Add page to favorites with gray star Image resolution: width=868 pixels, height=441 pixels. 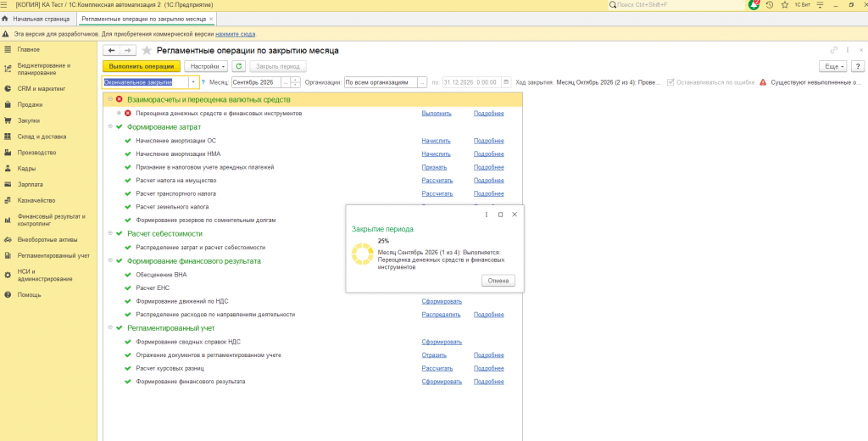point(147,50)
